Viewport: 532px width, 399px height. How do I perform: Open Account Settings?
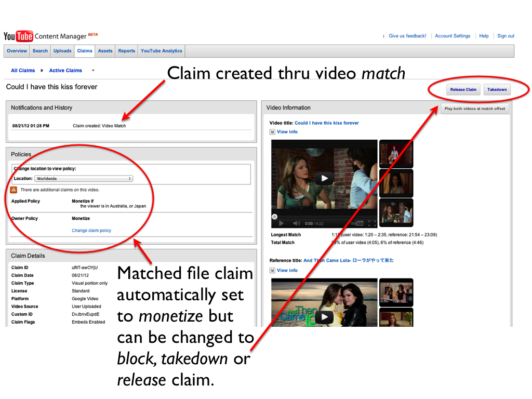coord(453,36)
